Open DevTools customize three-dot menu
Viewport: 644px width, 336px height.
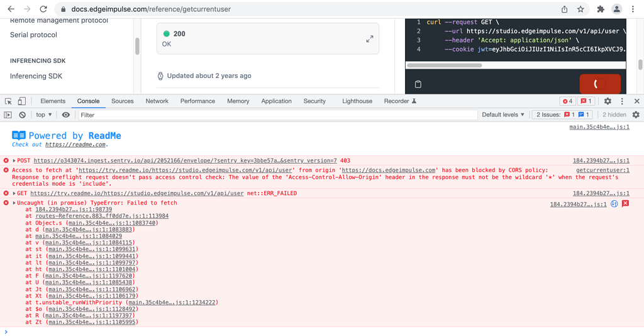(622, 101)
